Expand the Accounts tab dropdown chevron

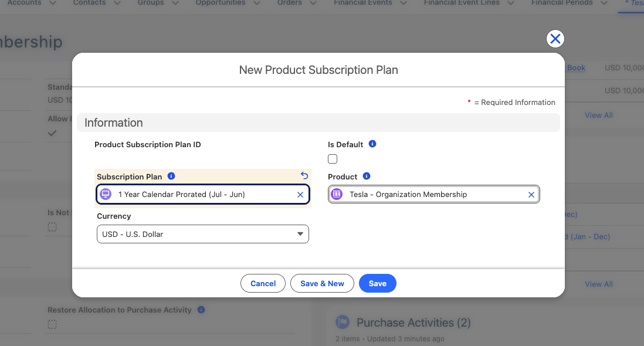pyautogui.click(x=53, y=3)
